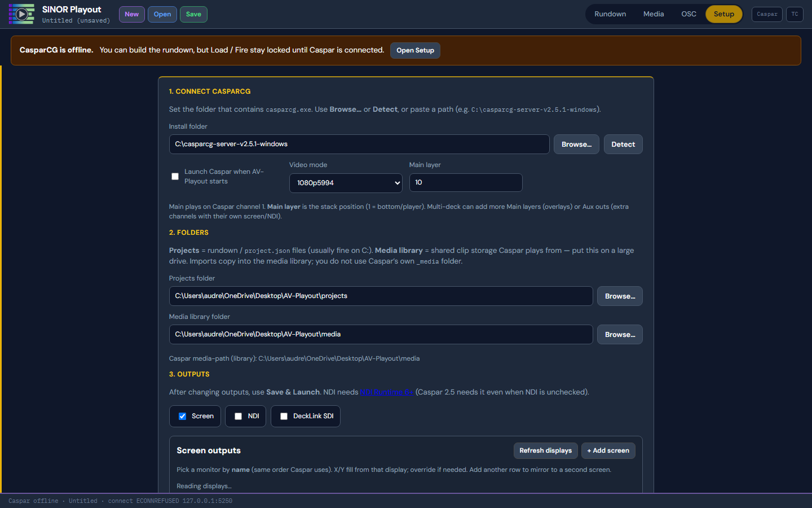Open Setup from the offline banner
The width and height of the screenshot is (812, 508).
point(415,50)
